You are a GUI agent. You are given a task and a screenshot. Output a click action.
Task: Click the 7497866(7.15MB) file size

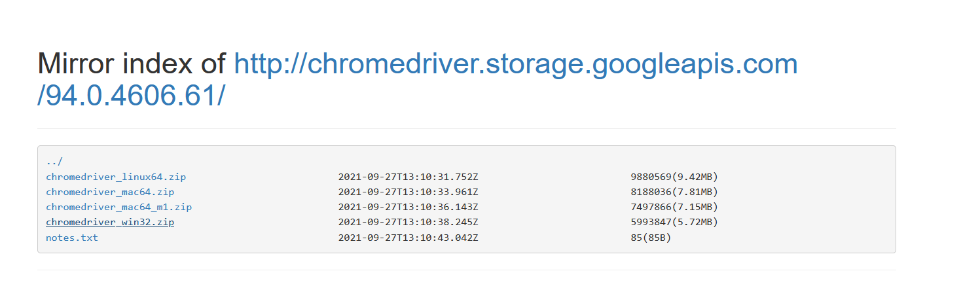pyautogui.click(x=674, y=207)
